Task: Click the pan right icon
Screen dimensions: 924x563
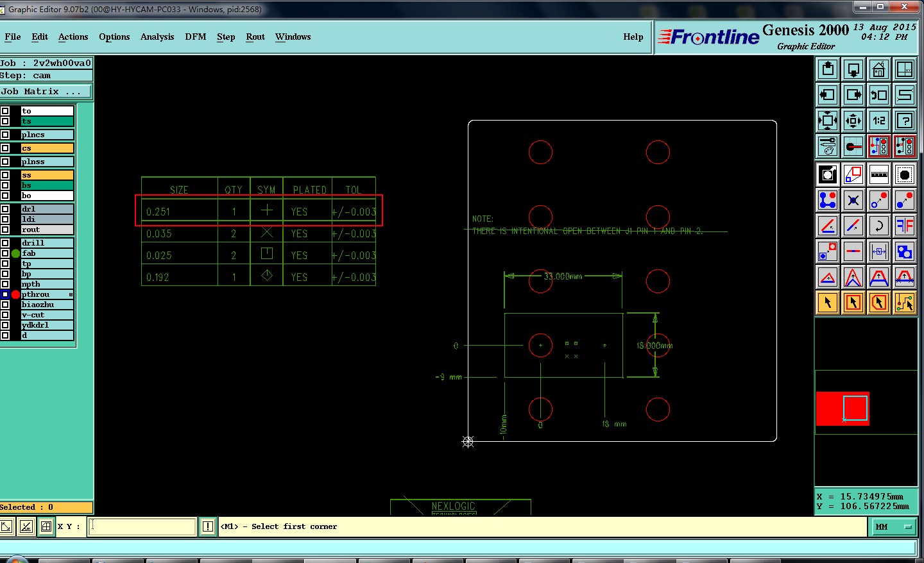Action: click(x=853, y=95)
